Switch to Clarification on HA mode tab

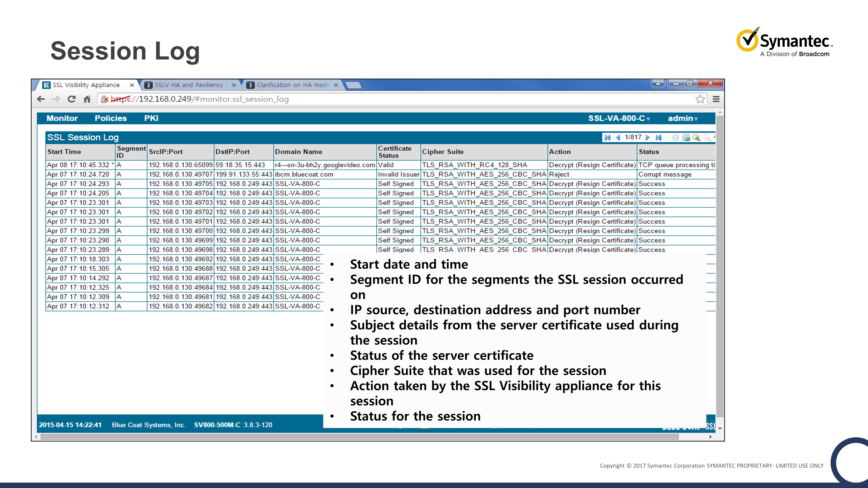[293, 85]
